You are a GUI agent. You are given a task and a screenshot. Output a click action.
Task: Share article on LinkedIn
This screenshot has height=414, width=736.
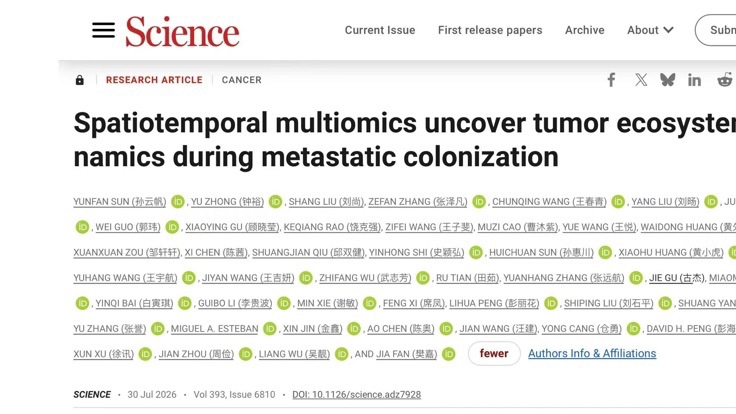tap(694, 80)
